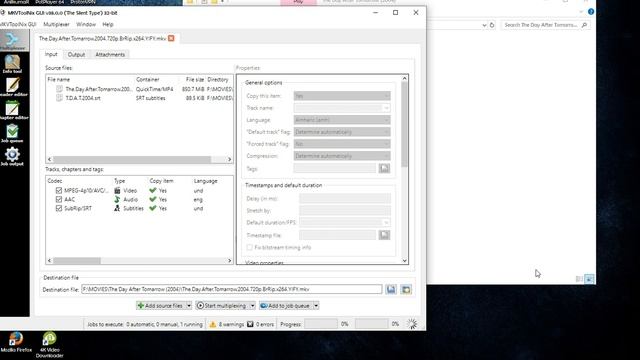Launch 4K Video Downloader desktop shortcut
Image resolution: width=640 pixels, height=360 pixels.
tap(49, 345)
